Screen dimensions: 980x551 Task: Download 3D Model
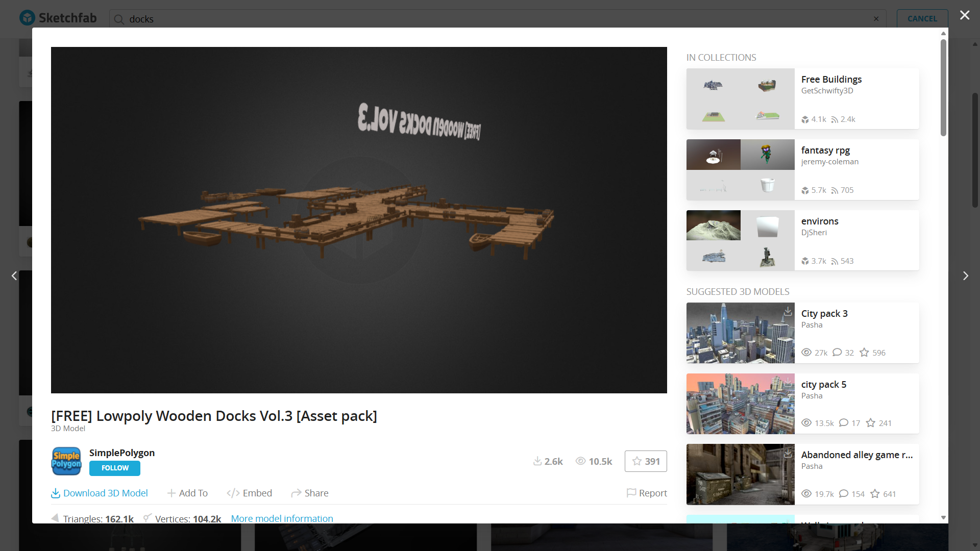pyautogui.click(x=100, y=493)
